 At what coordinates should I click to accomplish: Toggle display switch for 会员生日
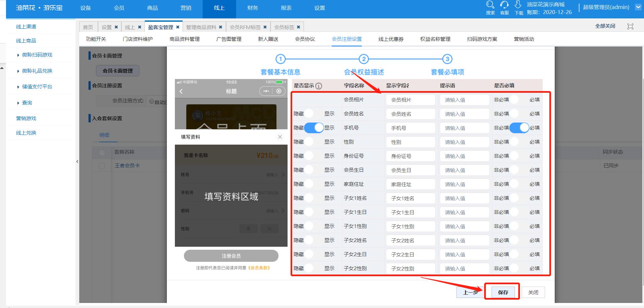pyautogui.click(x=314, y=170)
